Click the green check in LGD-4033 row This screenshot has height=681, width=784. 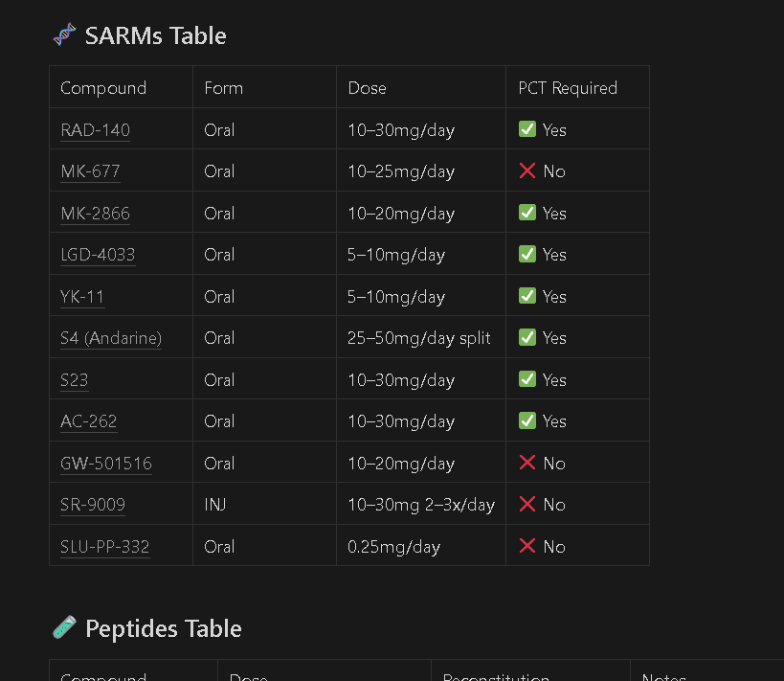click(527, 255)
